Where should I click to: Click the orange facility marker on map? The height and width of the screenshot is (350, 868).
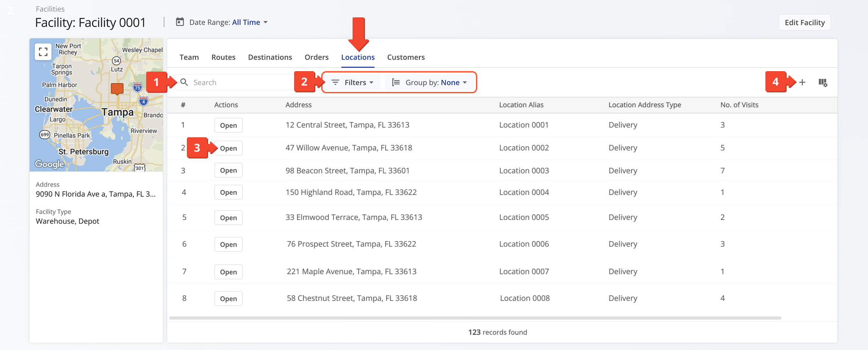coord(117,88)
